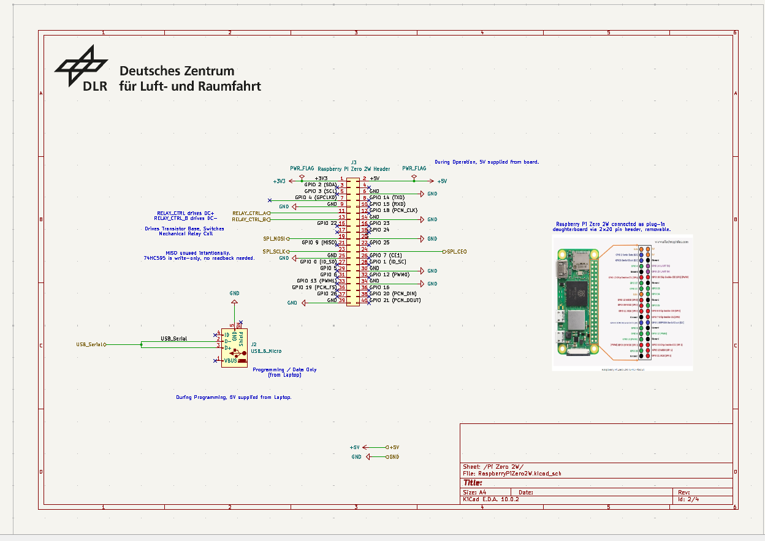The image size is (765, 541).
Task: Click the J3 reference designator text
Action: click(x=354, y=162)
